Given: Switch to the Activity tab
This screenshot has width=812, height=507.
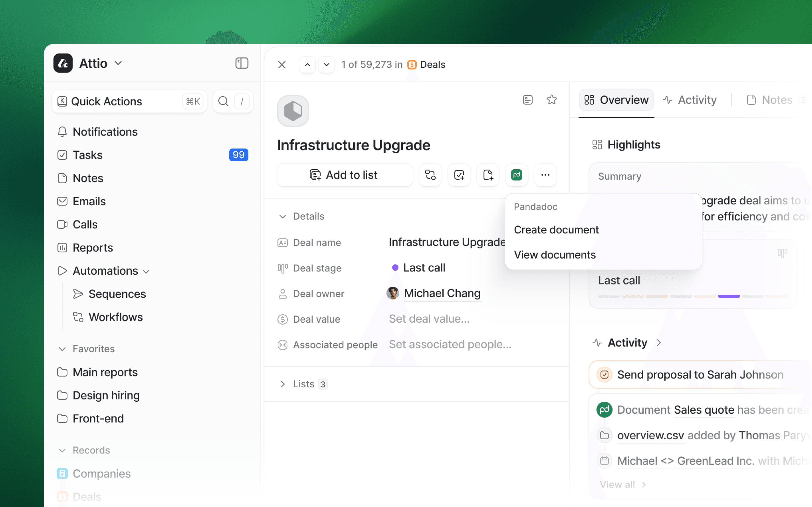Looking at the screenshot, I should pyautogui.click(x=690, y=100).
